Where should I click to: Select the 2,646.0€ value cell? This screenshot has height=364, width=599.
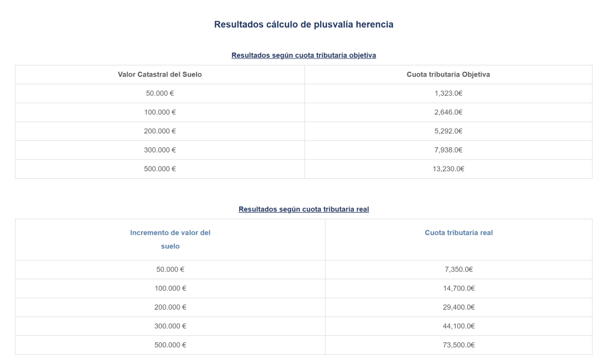click(x=449, y=112)
